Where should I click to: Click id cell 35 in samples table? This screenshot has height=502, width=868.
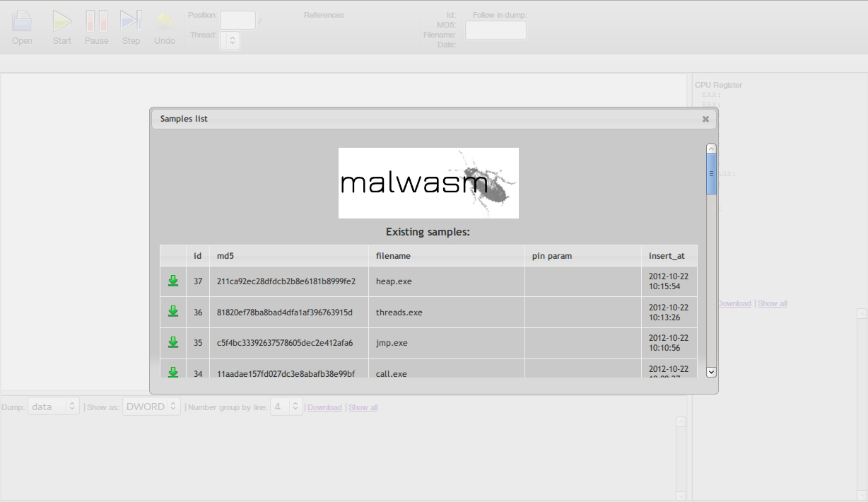point(198,343)
